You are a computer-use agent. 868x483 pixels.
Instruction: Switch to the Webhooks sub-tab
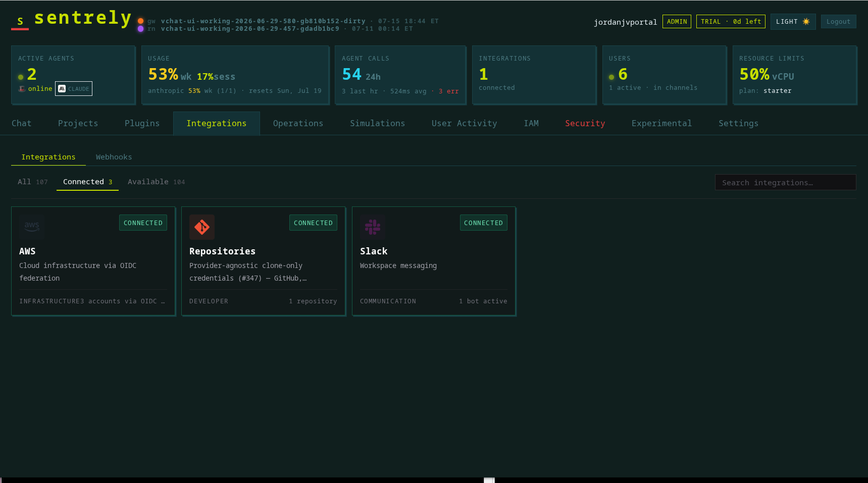(x=114, y=157)
